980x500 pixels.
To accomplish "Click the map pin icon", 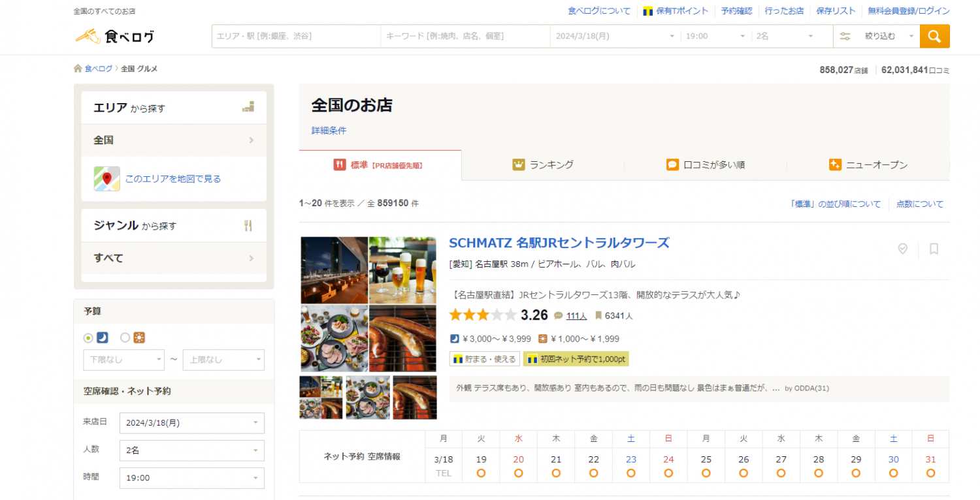I will click(x=106, y=178).
